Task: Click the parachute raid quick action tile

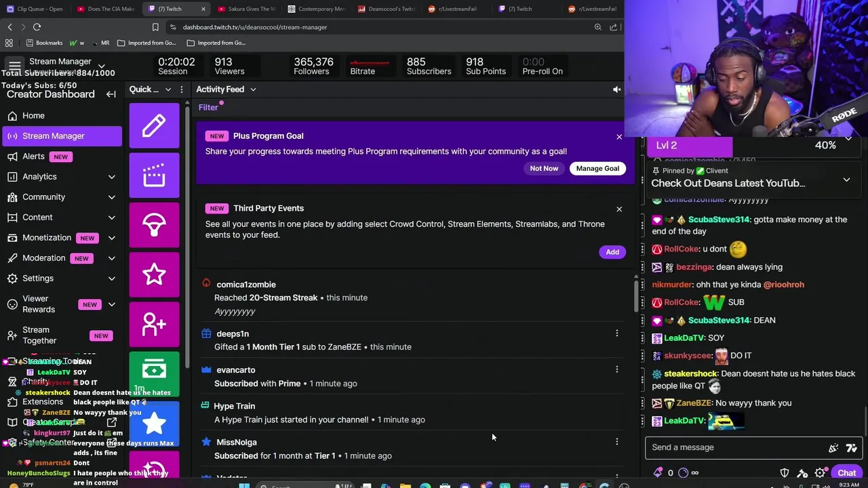Action: (x=154, y=224)
